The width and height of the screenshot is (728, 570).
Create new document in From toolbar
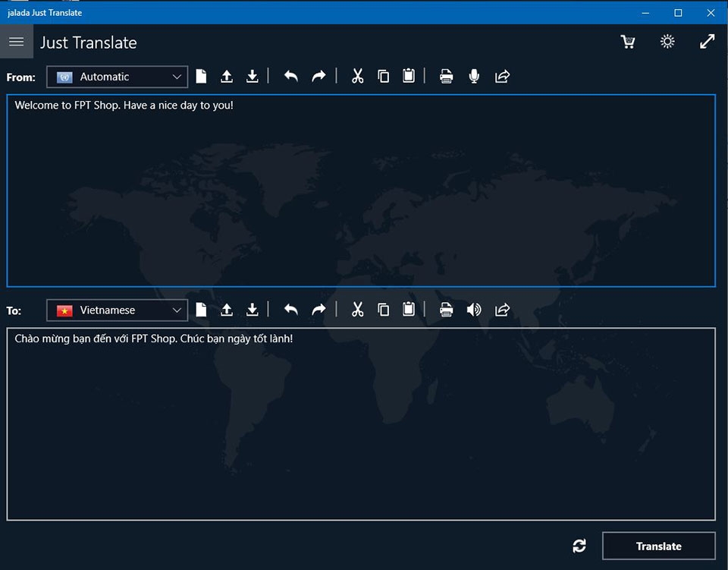coord(201,76)
